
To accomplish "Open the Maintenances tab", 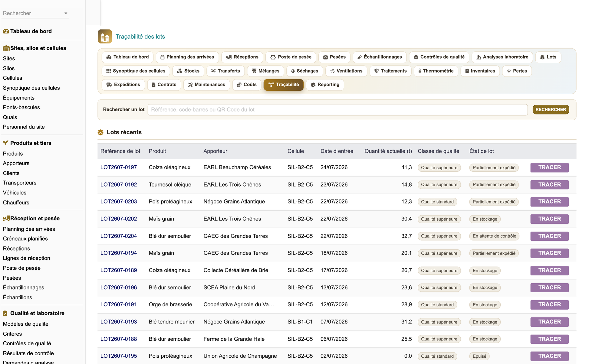I will click(206, 85).
